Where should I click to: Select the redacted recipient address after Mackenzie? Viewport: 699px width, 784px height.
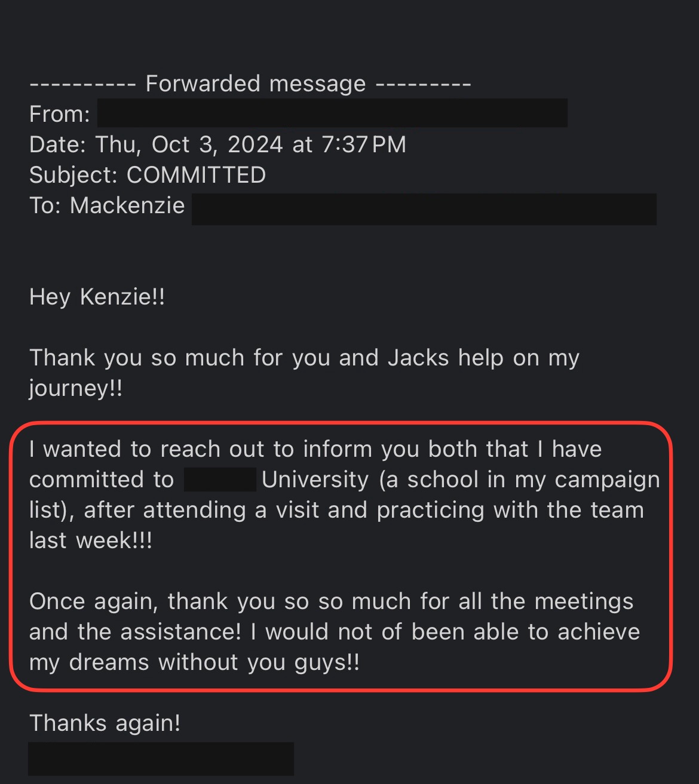coord(424,209)
